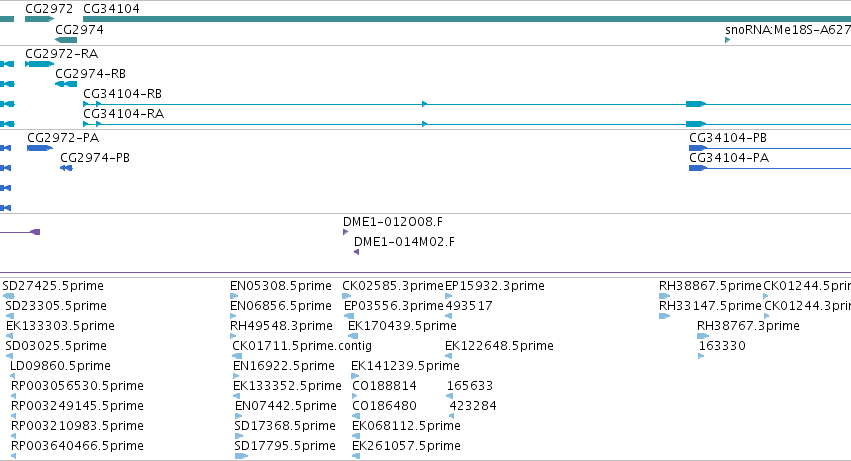Open EST EN16922.5prime
Image resolution: width=851 pixels, height=461 pixels.
click(x=284, y=366)
